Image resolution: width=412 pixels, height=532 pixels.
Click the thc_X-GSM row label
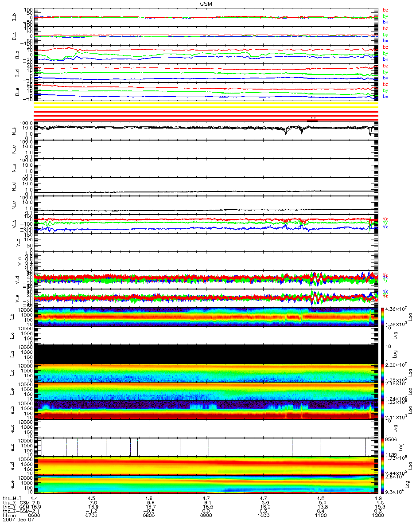16,504
